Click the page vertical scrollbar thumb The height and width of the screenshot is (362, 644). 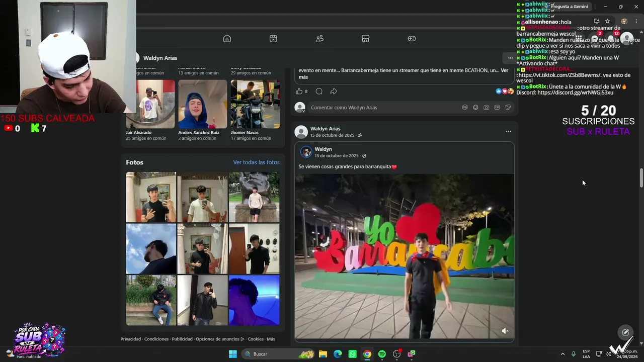coord(641,178)
